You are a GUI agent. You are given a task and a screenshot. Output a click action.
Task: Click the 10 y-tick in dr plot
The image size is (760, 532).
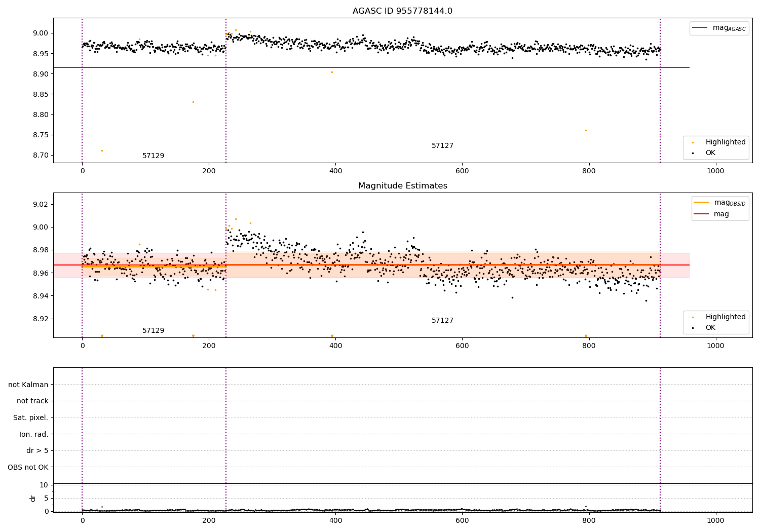(44, 485)
